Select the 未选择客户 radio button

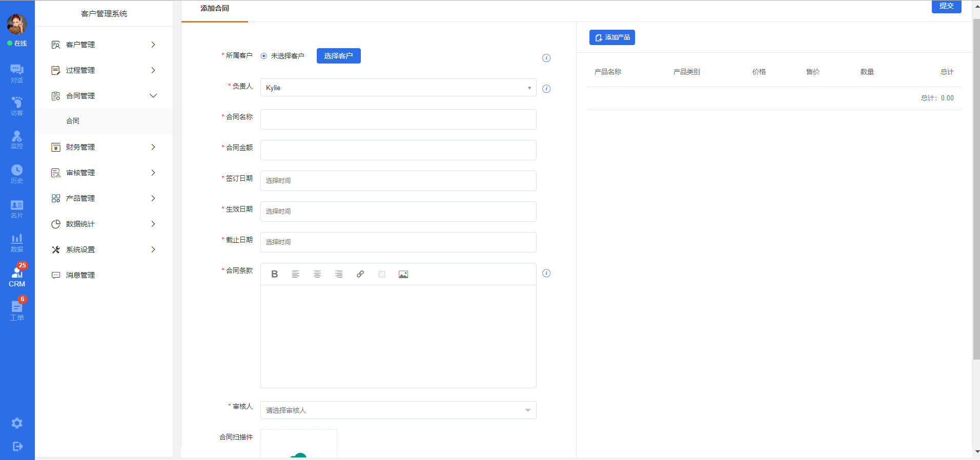(264, 56)
